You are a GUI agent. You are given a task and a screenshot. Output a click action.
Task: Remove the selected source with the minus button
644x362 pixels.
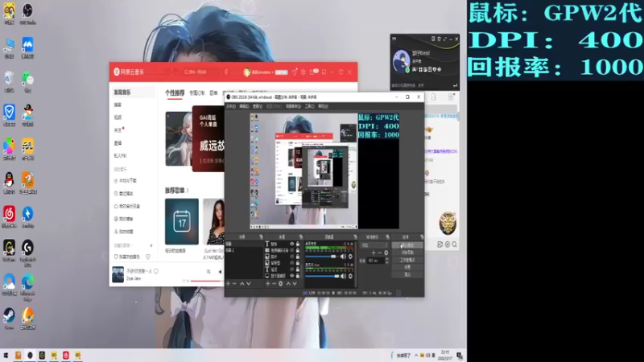(274, 284)
